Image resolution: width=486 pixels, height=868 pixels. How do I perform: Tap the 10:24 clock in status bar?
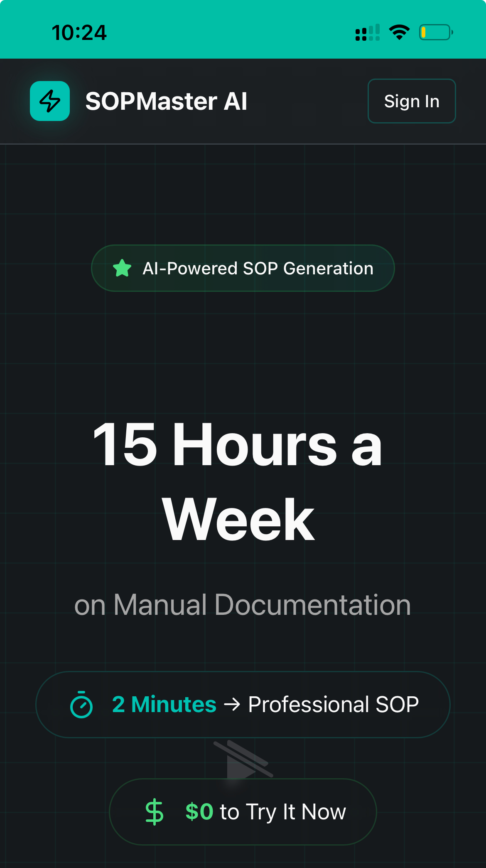[79, 32]
